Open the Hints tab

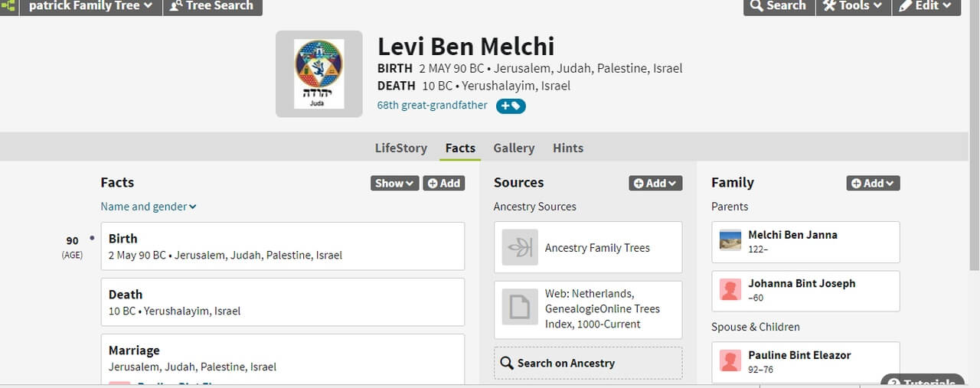568,148
